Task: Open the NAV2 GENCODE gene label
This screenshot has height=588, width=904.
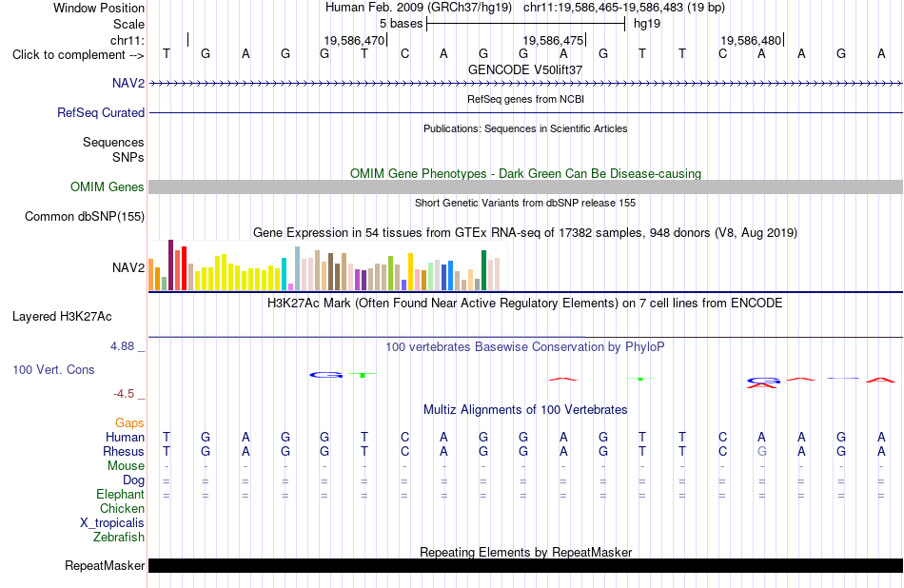Action: pos(128,83)
